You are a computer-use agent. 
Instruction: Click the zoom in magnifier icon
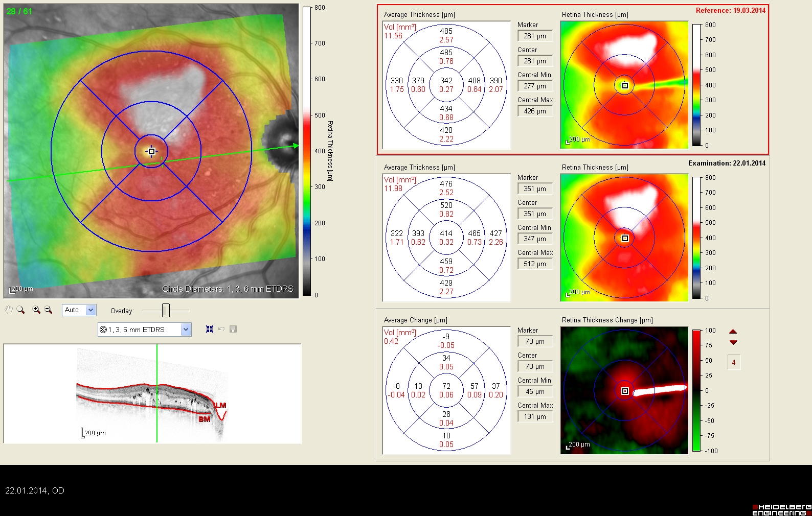[x=36, y=310]
